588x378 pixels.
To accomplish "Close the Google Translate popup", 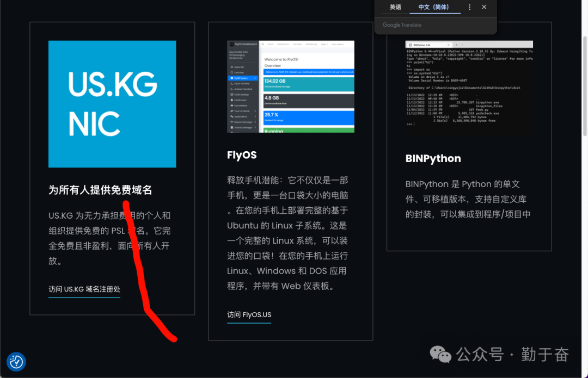I will click(x=484, y=7).
